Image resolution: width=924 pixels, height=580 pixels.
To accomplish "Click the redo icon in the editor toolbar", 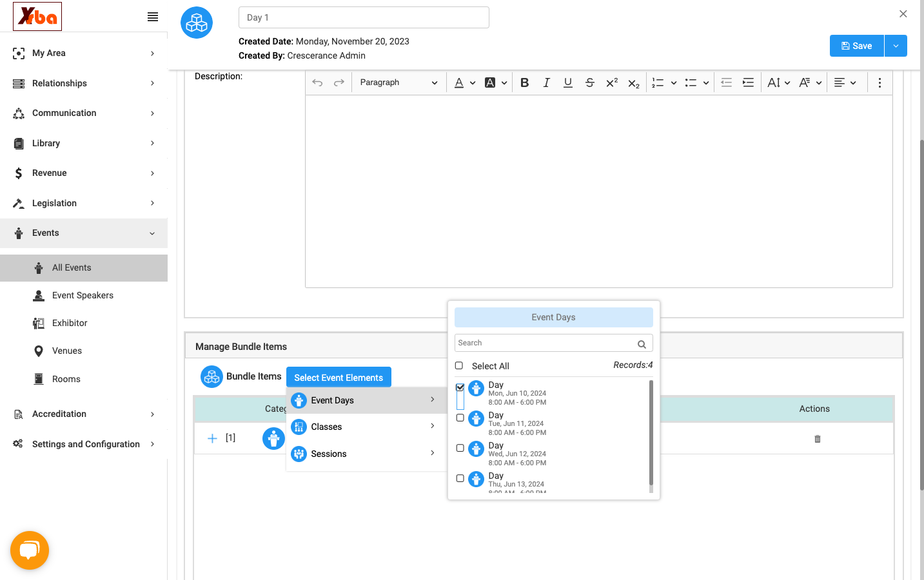I will (x=339, y=82).
